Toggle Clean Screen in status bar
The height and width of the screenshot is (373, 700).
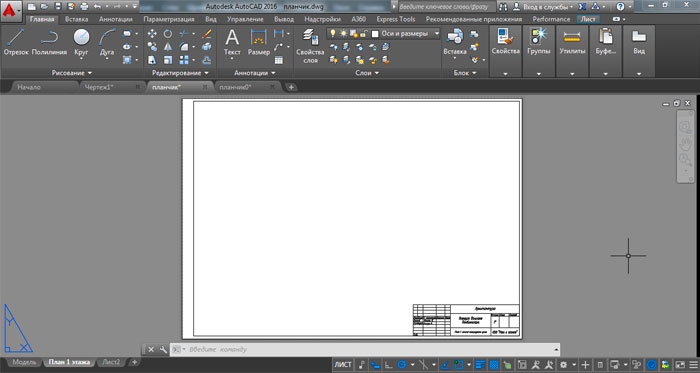(x=680, y=365)
